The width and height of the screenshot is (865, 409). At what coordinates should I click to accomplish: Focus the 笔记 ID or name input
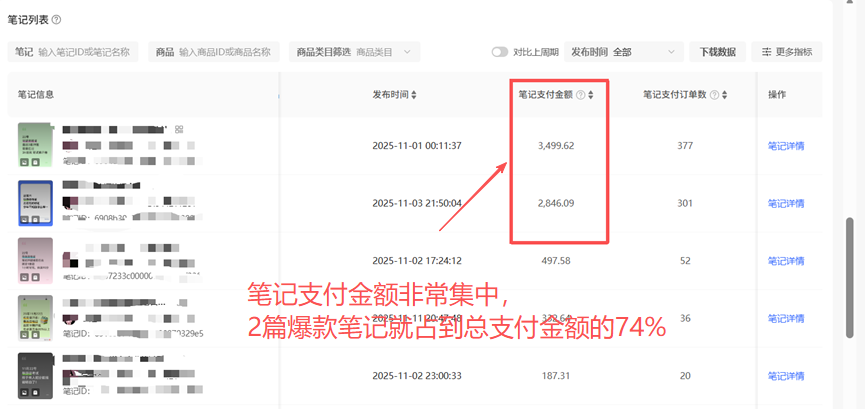coord(73,52)
